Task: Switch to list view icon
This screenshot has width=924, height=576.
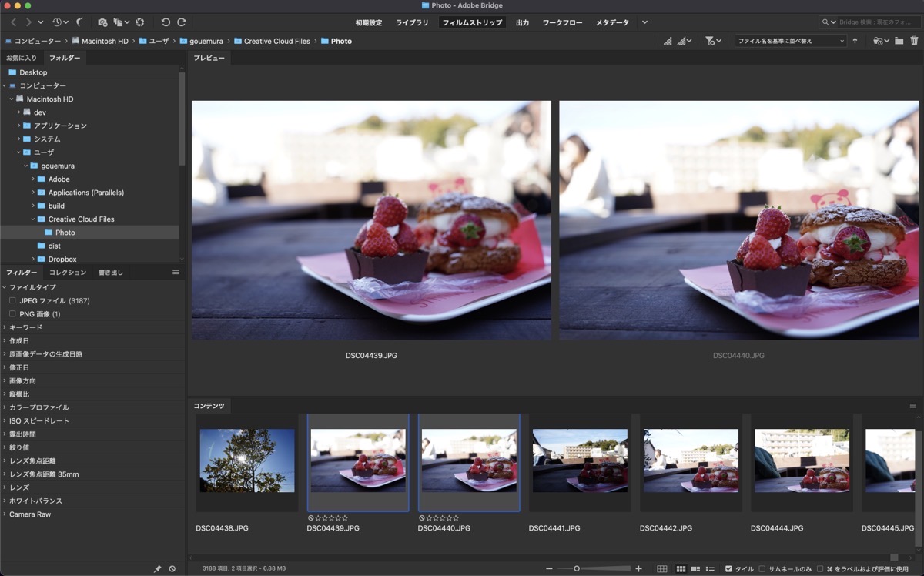Action: coord(710,568)
